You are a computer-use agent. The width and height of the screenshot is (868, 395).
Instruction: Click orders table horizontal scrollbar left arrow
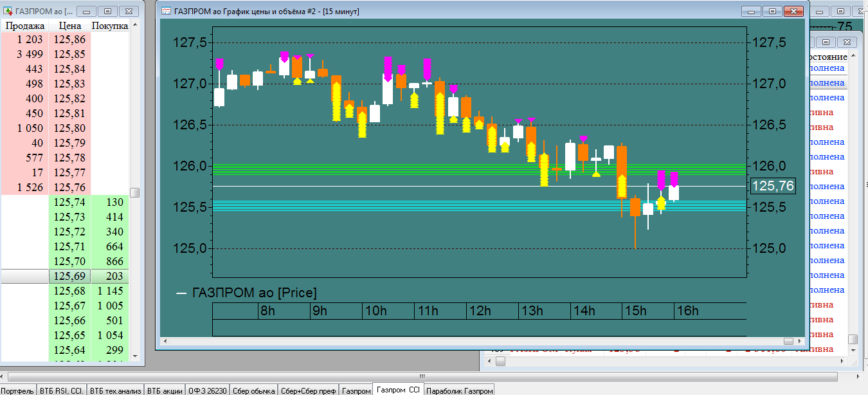point(489,361)
